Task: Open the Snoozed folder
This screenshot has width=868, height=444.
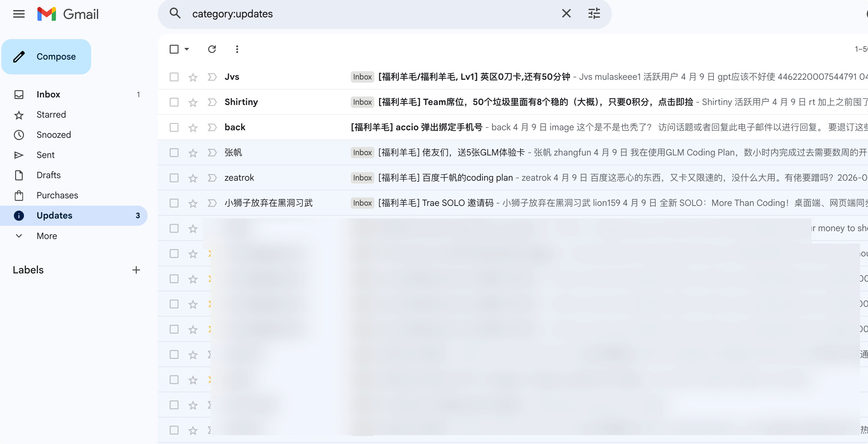Action: pyautogui.click(x=74, y=135)
